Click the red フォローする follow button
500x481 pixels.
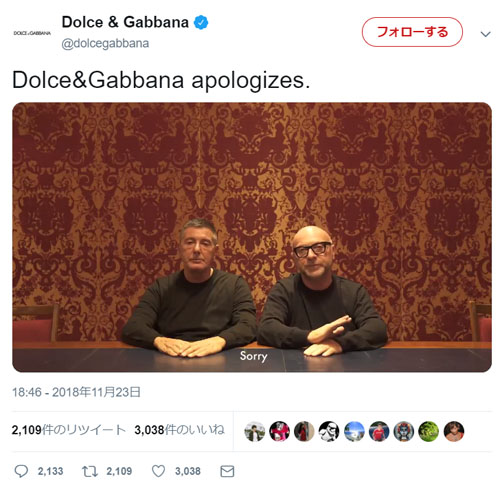point(412,32)
